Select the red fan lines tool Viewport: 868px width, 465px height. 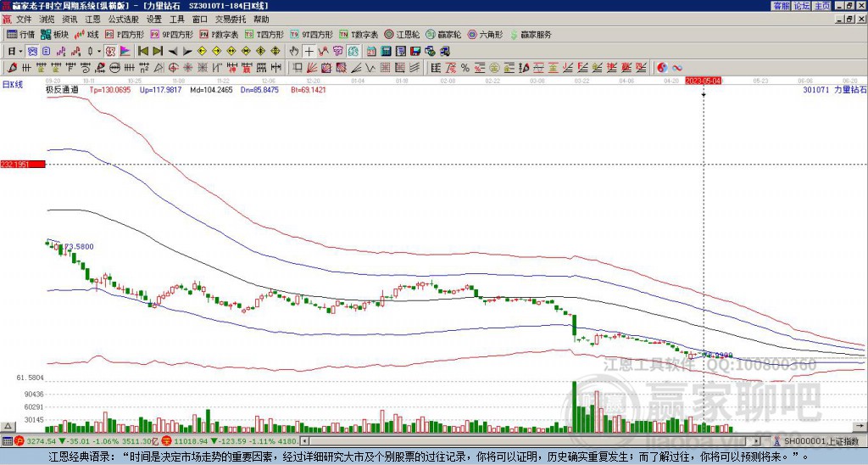[x=312, y=68]
